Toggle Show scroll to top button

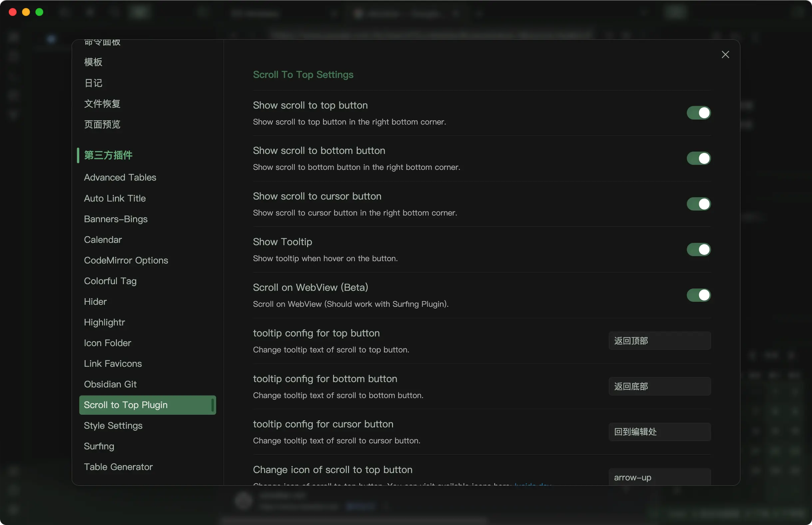point(698,113)
